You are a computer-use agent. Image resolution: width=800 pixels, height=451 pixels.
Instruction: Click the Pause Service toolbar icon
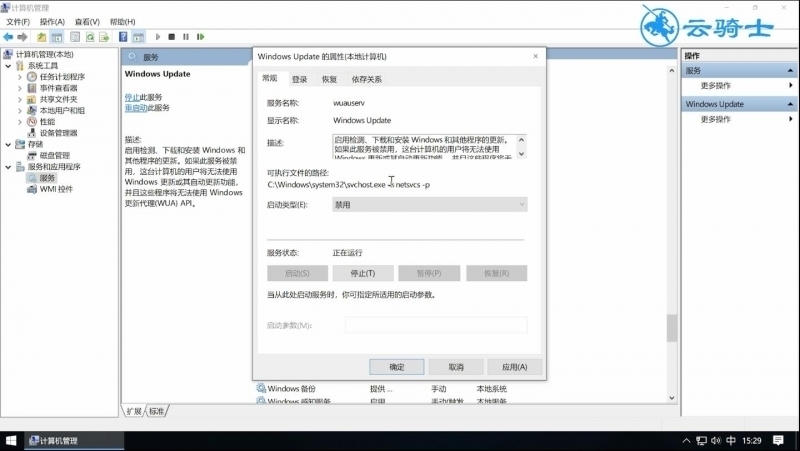186,37
